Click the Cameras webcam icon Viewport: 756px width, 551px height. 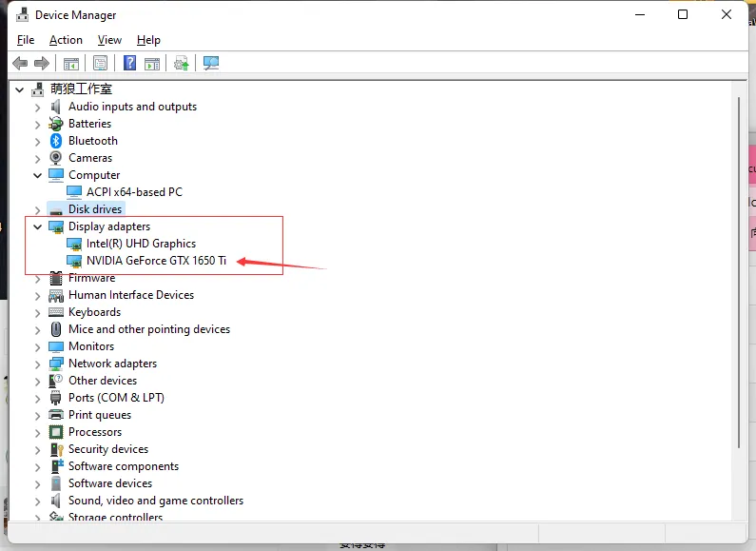pos(56,158)
